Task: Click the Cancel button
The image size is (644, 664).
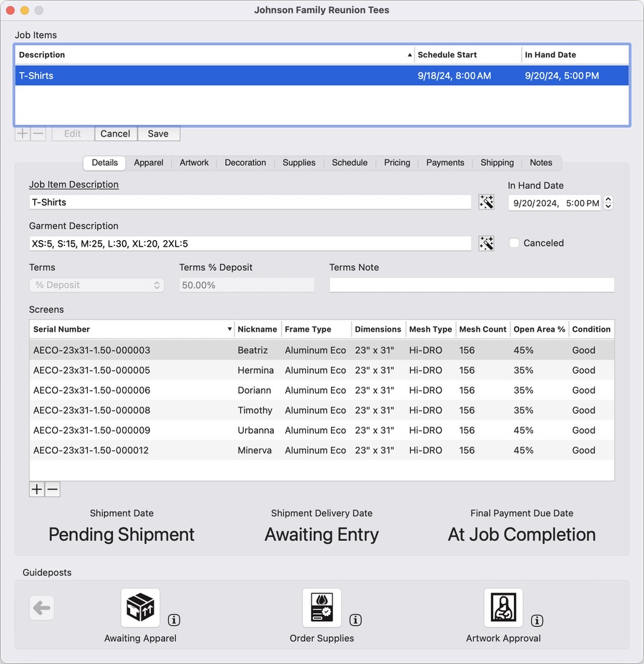Action: point(115,134)
